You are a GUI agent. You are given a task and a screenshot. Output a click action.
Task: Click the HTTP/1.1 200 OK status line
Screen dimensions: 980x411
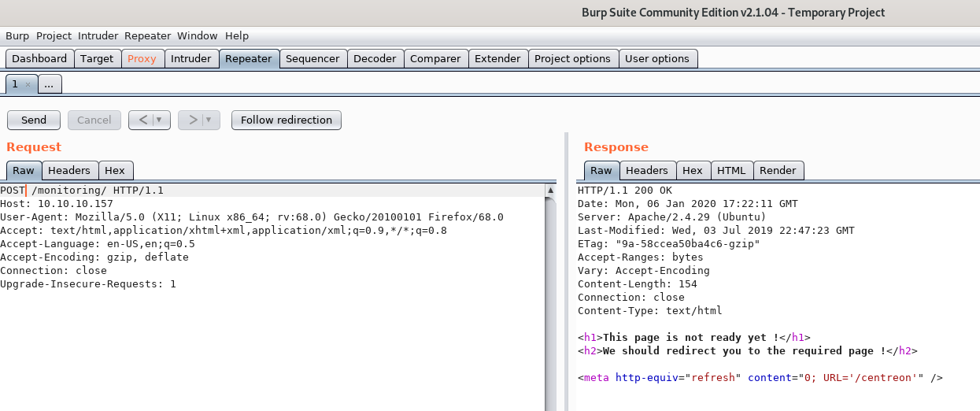(625, 191)
